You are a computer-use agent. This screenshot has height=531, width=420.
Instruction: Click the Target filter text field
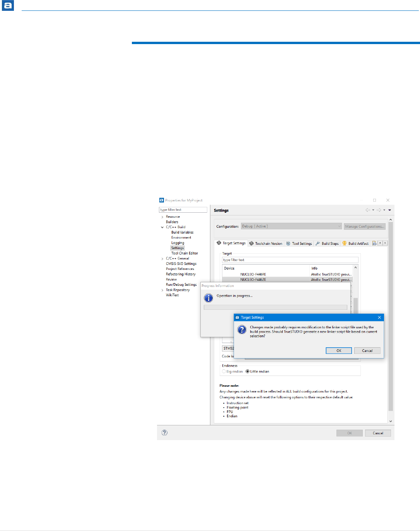pos(290,260)
